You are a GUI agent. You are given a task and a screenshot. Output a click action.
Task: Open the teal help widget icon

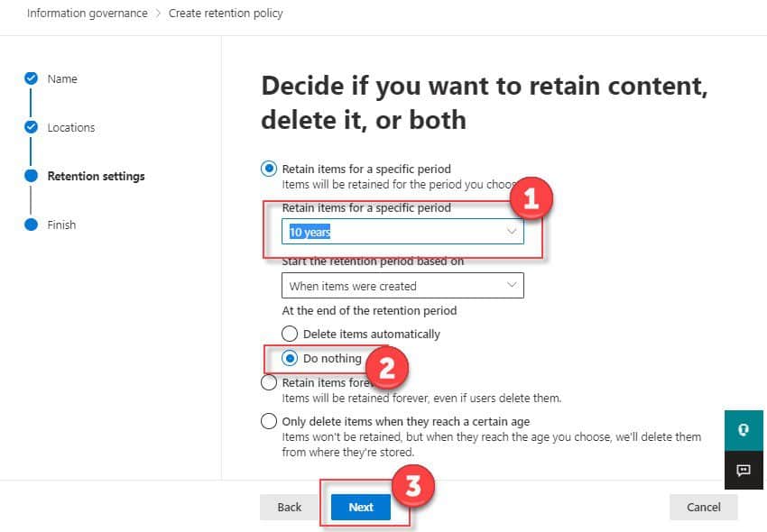point(744,430)
